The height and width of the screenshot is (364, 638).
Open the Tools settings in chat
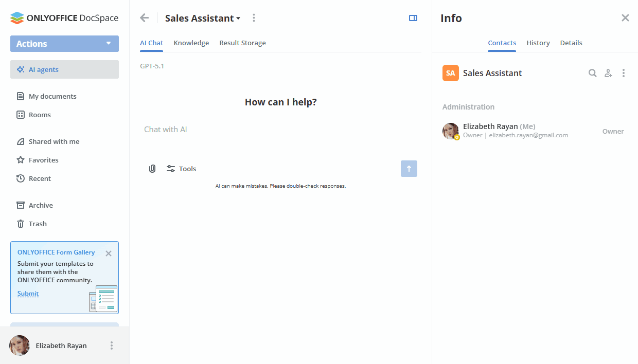[x=181, y=169]
